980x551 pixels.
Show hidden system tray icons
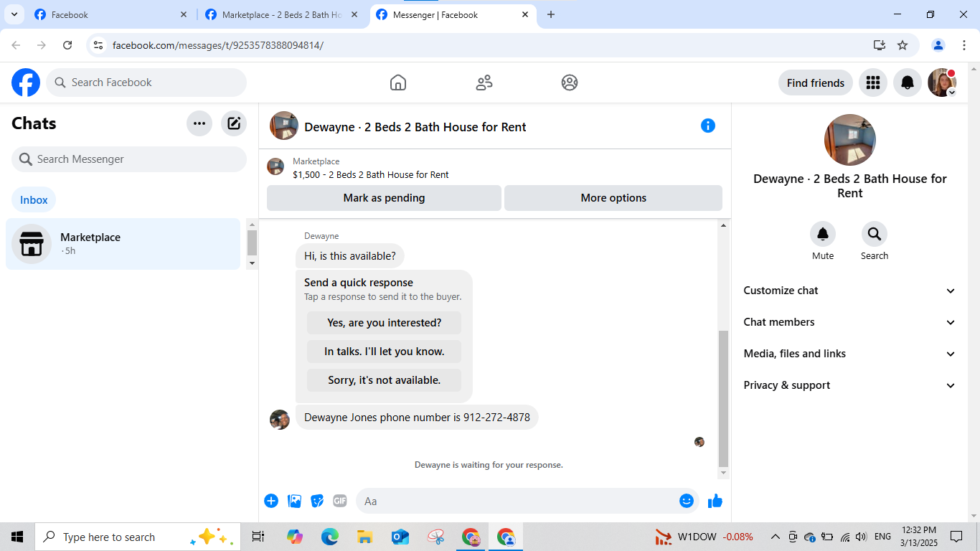point(775,537)
